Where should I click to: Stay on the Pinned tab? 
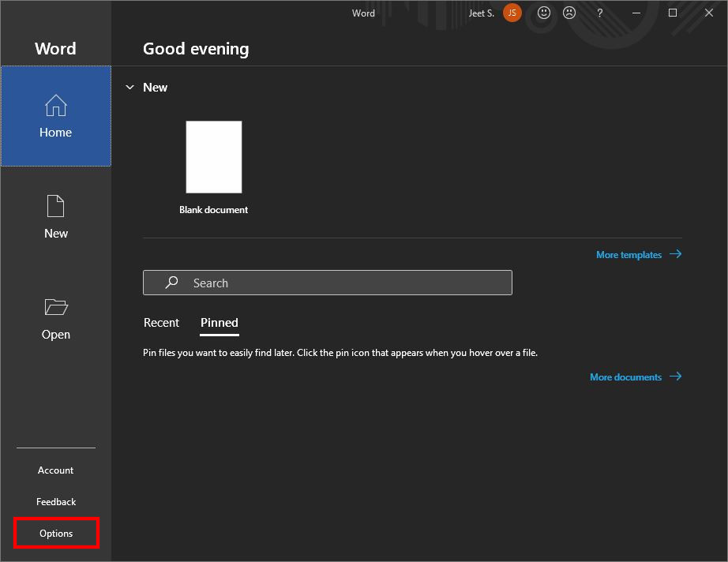(x=219, y=322)
